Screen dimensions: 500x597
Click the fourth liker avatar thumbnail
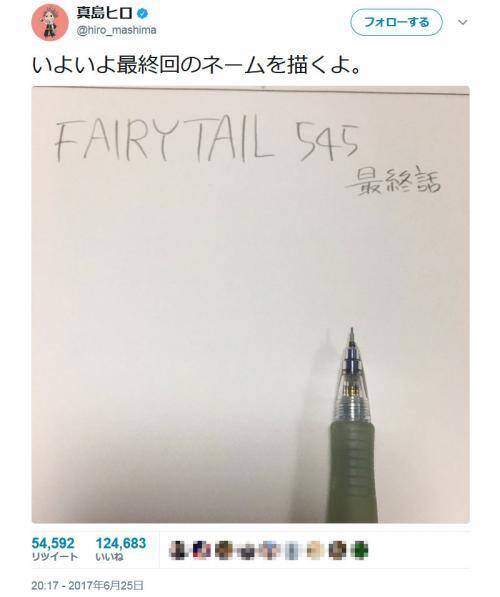(x=247, y=550)
